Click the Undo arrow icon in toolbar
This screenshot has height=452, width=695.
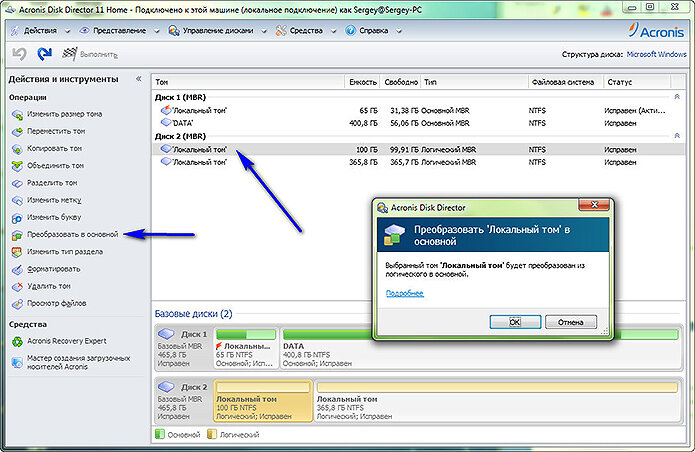tap(19, 54)
